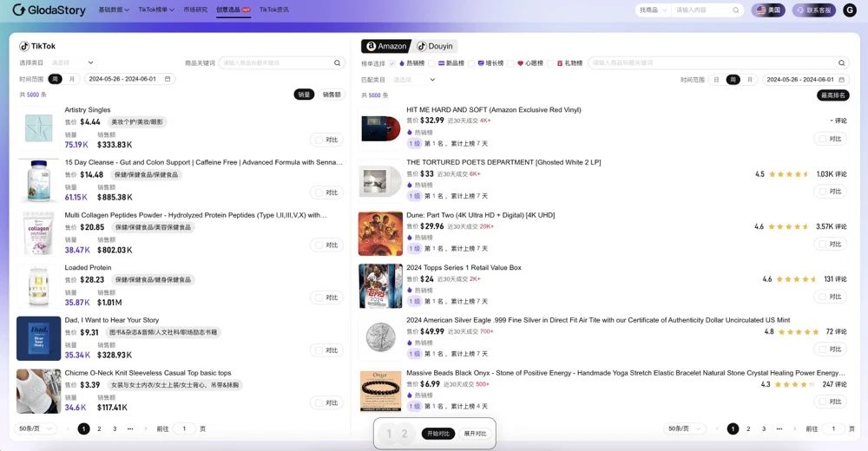
Task: Tick 对比 checkbox for Artistry Singles
Action: click(319, 140)
